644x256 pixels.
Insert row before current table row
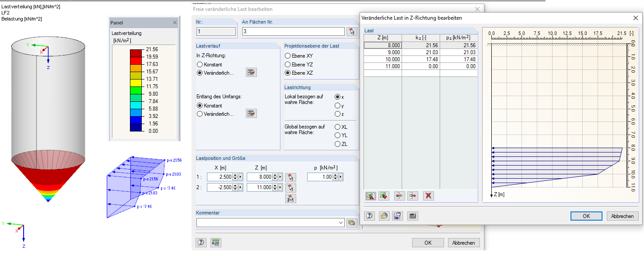coord(399,196)
